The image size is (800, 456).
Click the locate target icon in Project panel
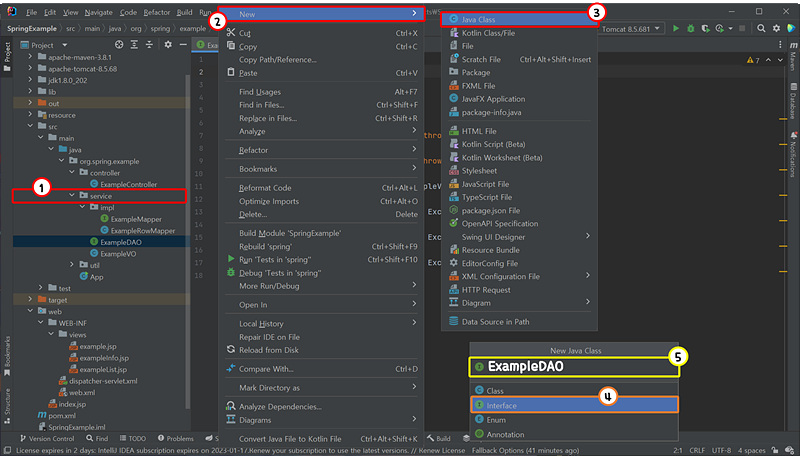coord(119,45)
